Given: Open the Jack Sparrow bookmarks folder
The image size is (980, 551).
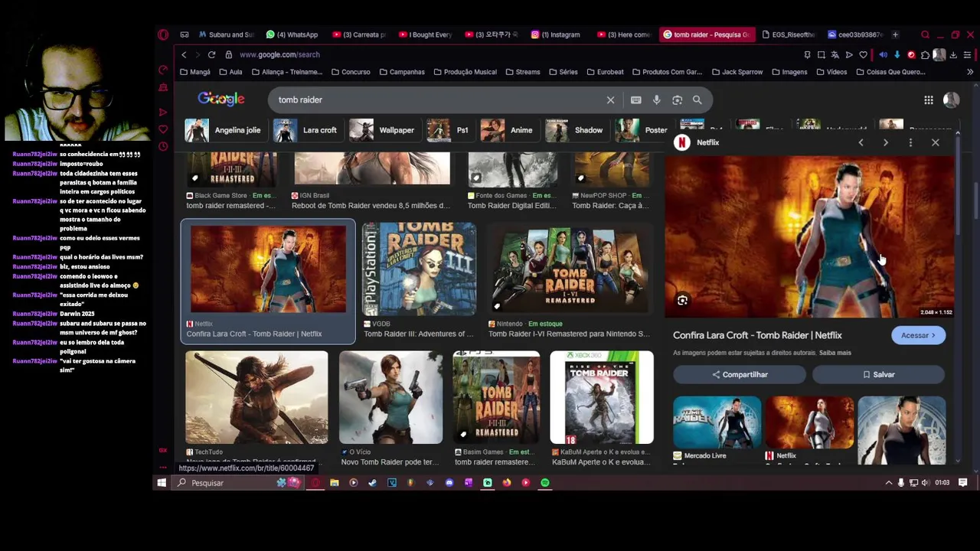Looking at the screenshot, I should [x=737, y=72].
